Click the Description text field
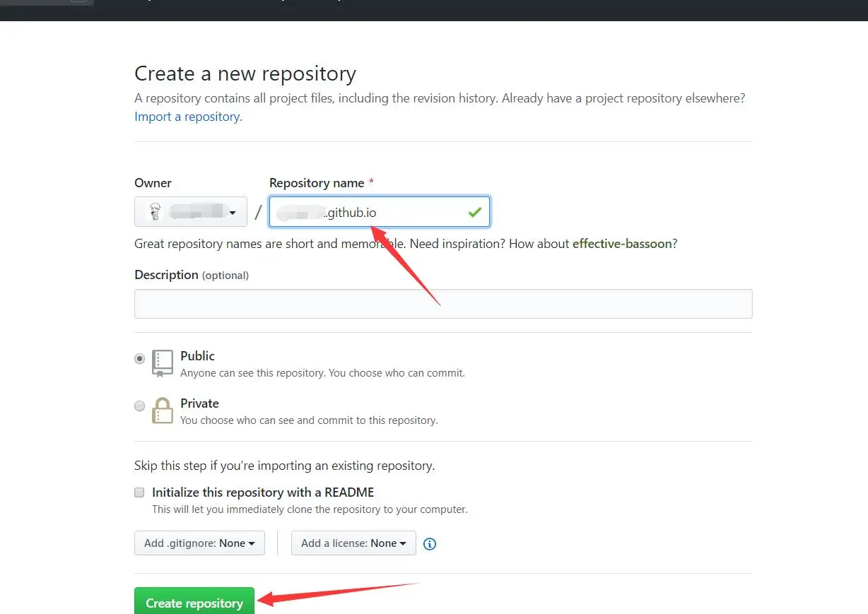Viewport: 868px width, 614px height. pyautogui.click(x=443, y=304)
